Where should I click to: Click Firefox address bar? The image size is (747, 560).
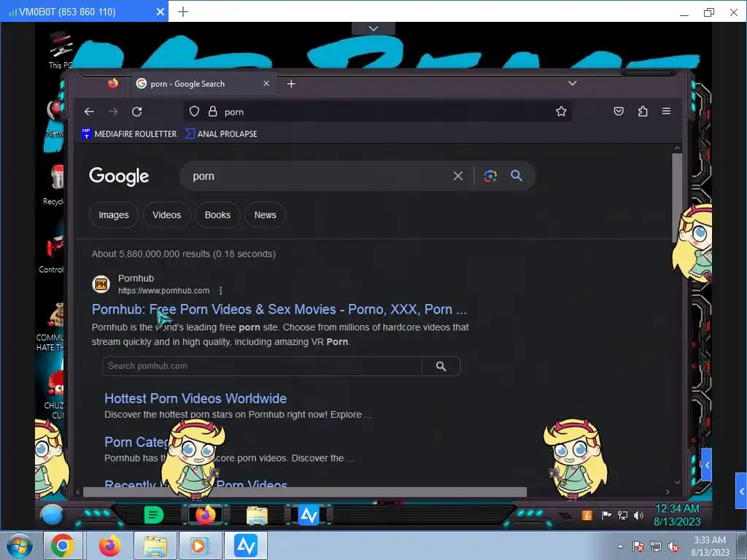(x=378, y=112)
